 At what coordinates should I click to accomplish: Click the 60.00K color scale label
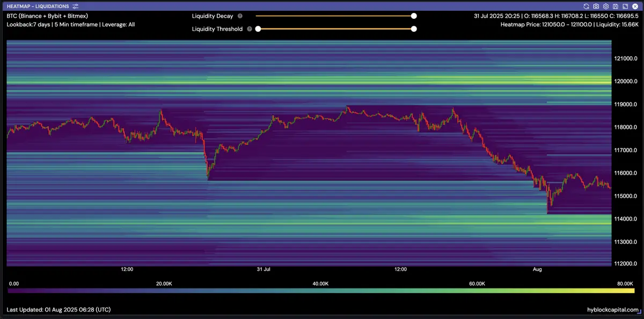coord(477,284)
